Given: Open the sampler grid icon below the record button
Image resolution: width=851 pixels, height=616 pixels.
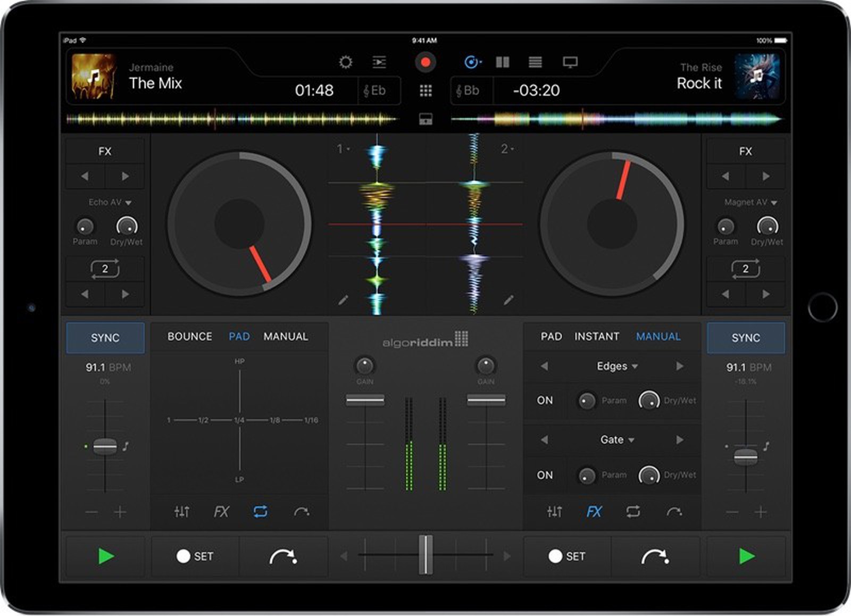Looking at the screenshot, I should coord(424,91).
